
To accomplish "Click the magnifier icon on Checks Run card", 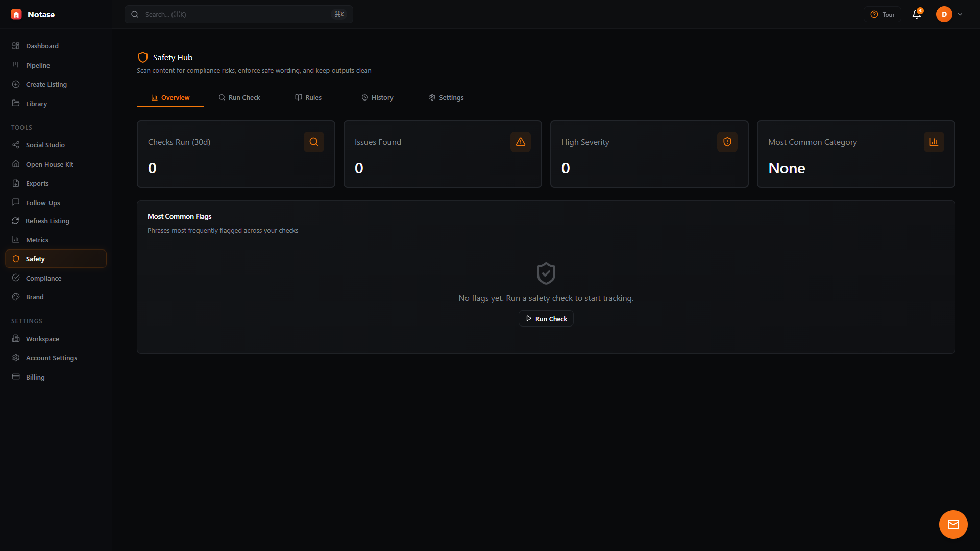I will [x=313, y=142].
